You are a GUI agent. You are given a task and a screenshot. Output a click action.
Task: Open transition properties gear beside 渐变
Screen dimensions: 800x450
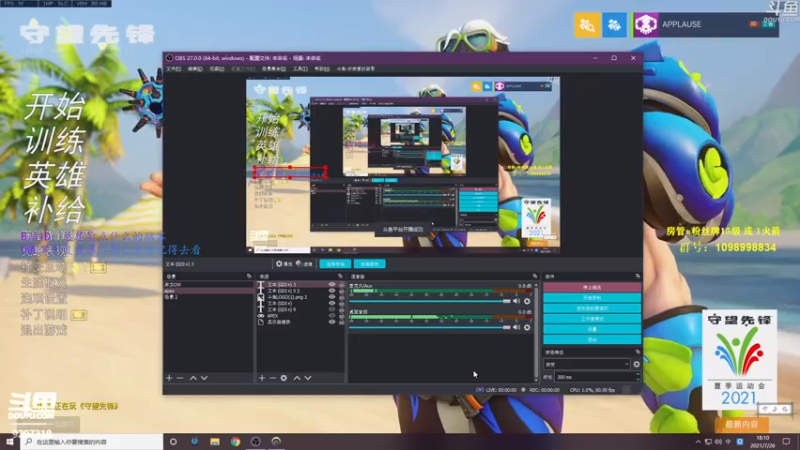[x=636, y=364]
